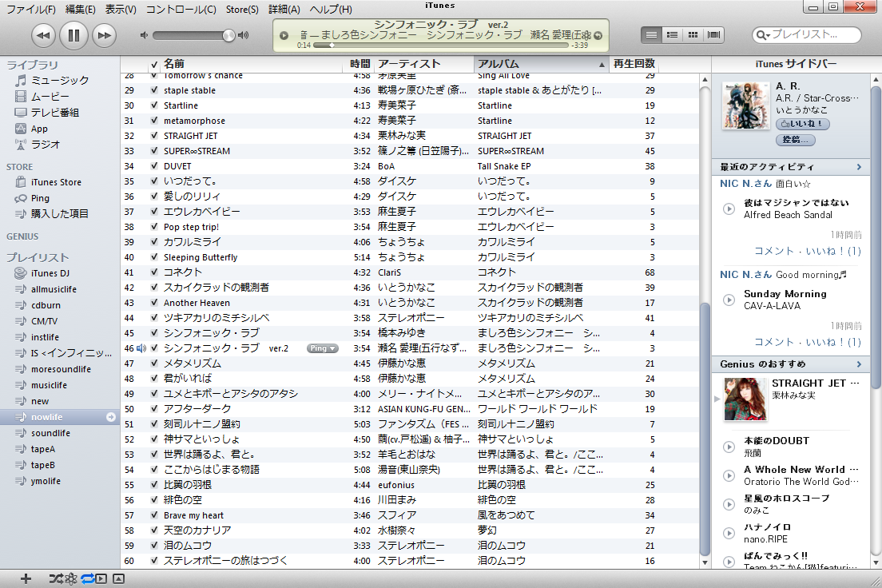Sort by 再生回数 column header
The width and height of the screenshot is (882, 588).
pyautogui.click(x=634, y=64)
